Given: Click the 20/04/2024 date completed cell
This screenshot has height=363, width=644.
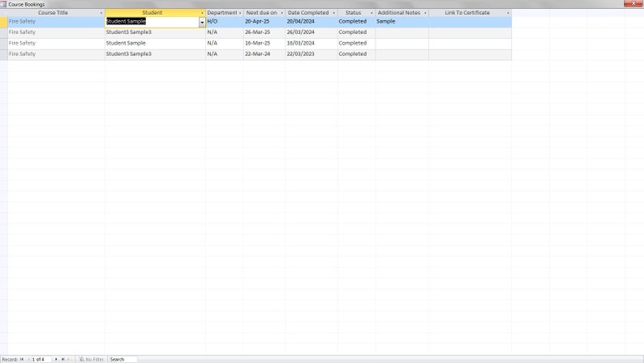Looking at the screenshot, I should [x=311, y=22].
